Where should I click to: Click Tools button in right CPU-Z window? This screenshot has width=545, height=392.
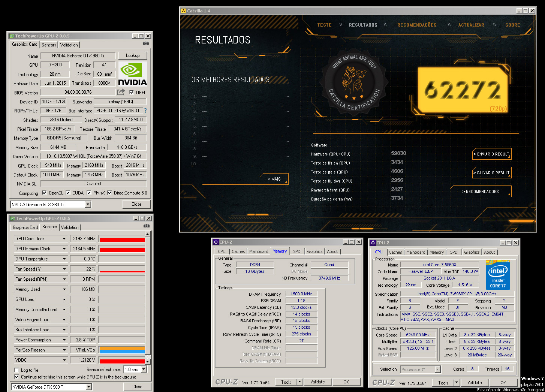coord(443,383)
